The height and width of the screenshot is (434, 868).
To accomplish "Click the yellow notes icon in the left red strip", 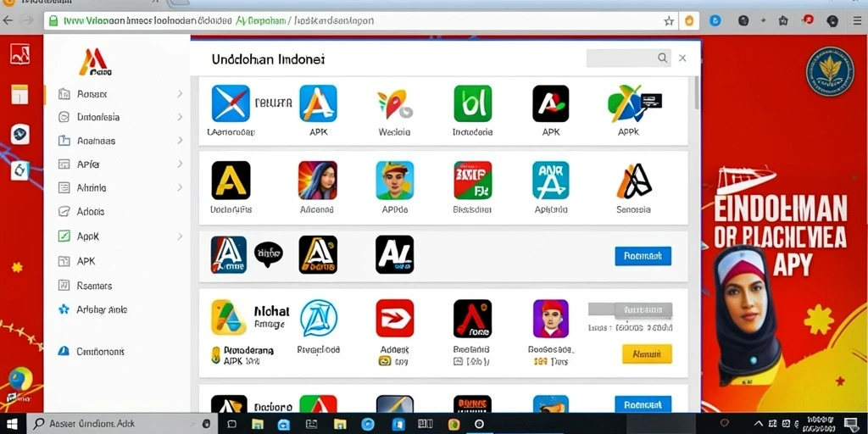I will click(20, 93).
